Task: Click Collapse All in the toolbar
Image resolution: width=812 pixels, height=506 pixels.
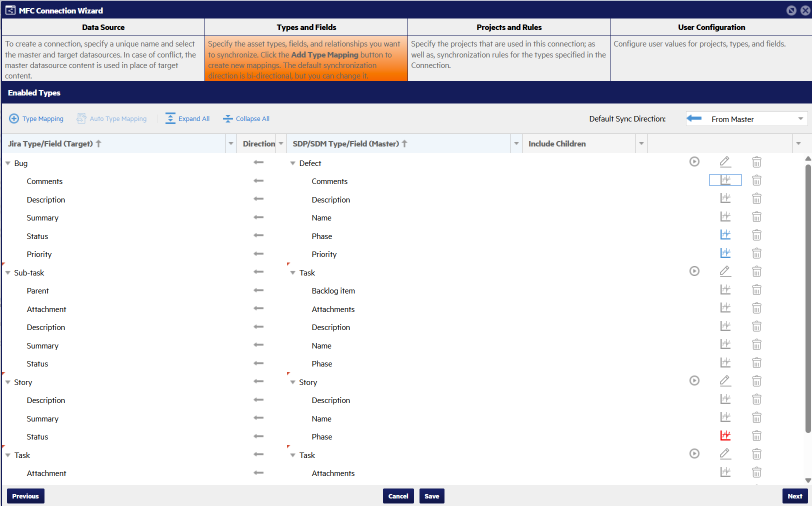Action: 246,119
